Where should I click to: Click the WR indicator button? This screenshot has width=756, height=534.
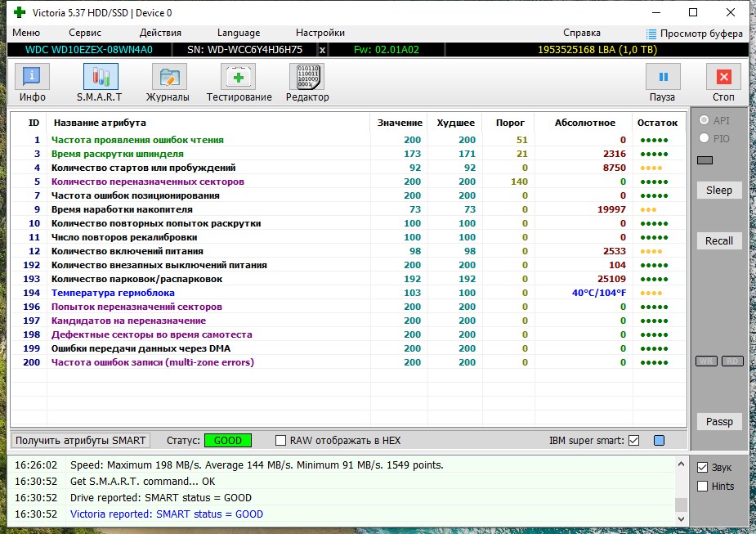pos(706,361)
